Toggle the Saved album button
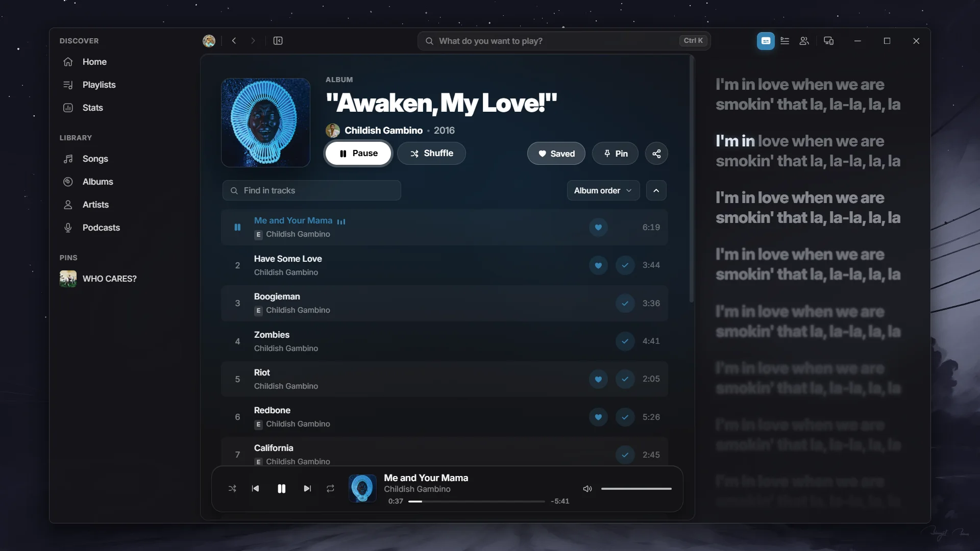The image size is (980, 551). point(556,154)
